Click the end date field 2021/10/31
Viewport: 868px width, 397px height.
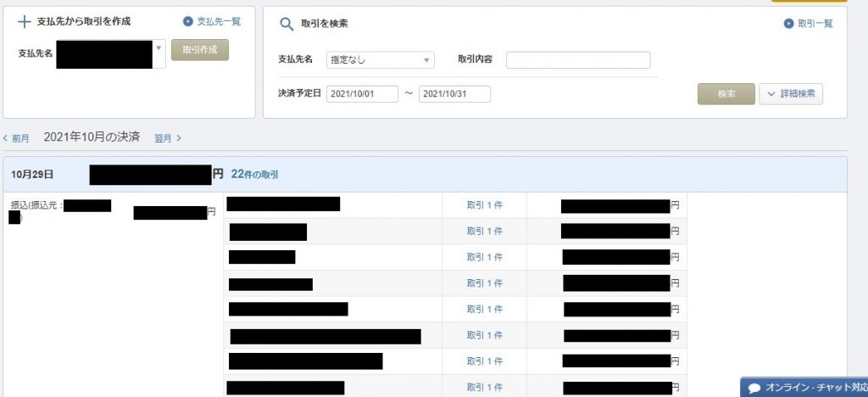(x=454, y=94)
